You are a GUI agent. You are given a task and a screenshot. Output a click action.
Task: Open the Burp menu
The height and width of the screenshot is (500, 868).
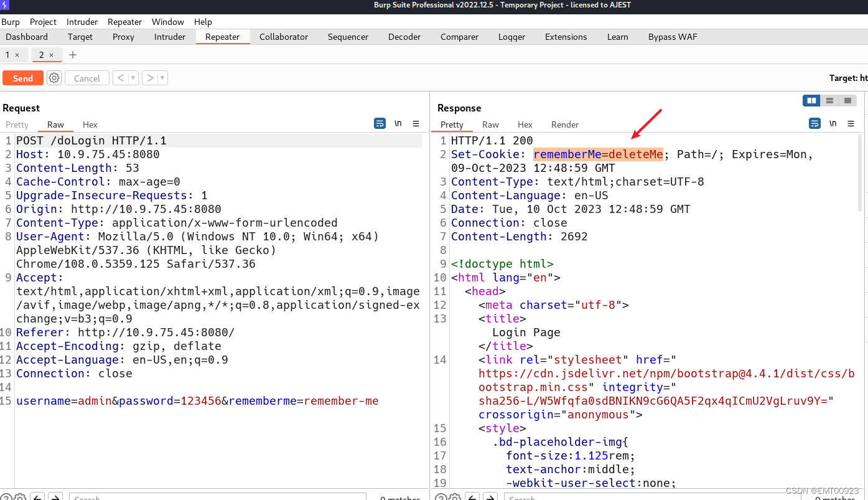11,22
